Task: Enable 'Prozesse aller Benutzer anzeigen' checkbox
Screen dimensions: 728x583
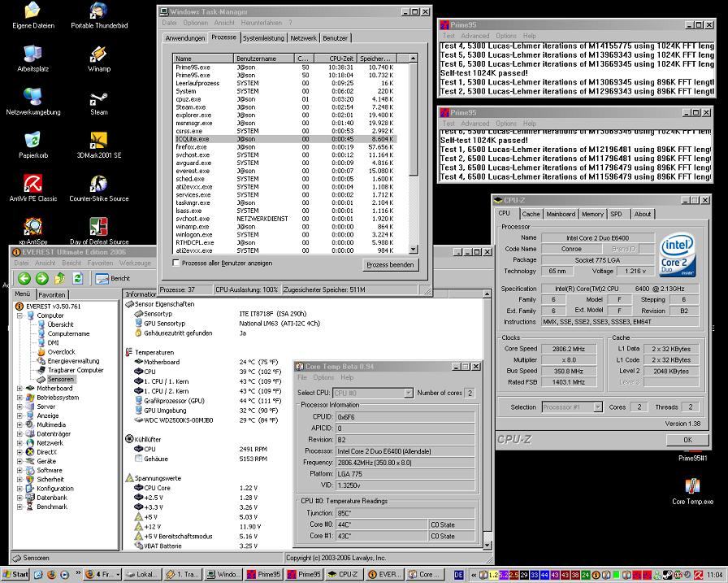Action: [x=176, y=263]
